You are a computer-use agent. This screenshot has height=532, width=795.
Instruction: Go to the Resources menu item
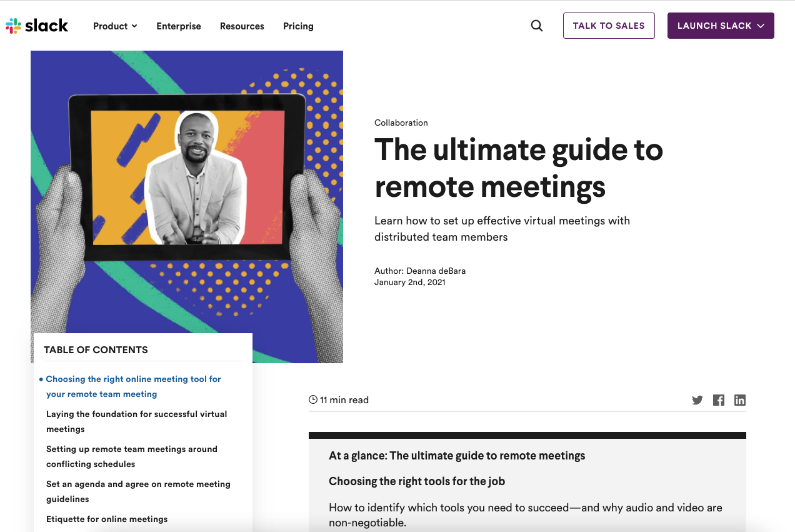242,26
